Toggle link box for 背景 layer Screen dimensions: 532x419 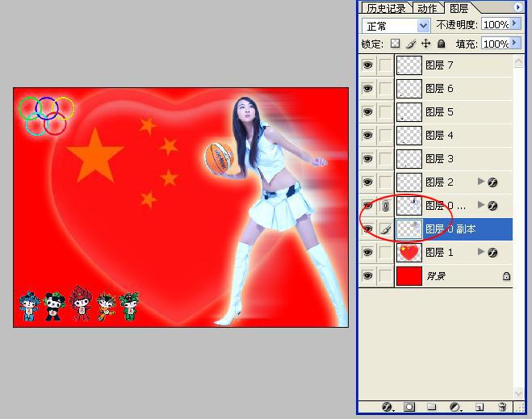pyautogui.click(x=385, y=276)
